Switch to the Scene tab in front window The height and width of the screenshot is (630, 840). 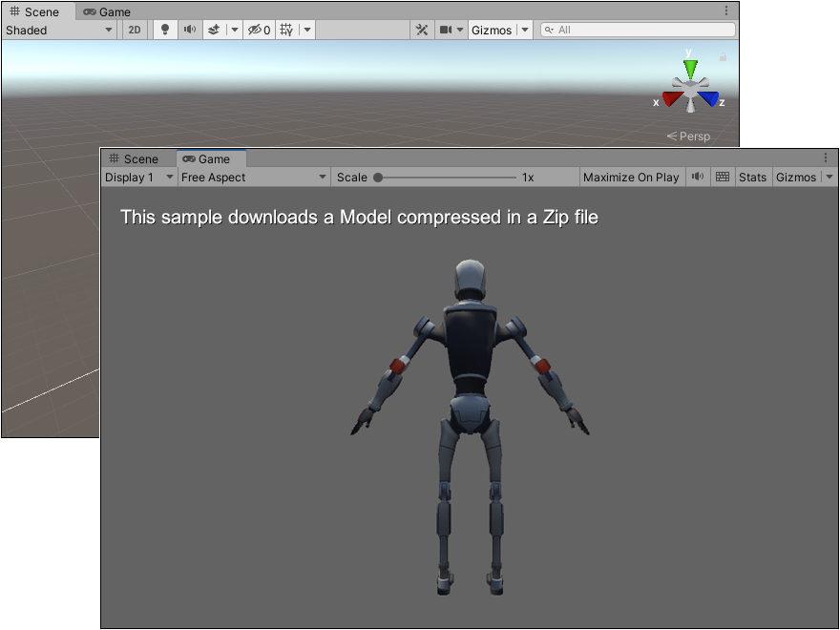(133, 158)
